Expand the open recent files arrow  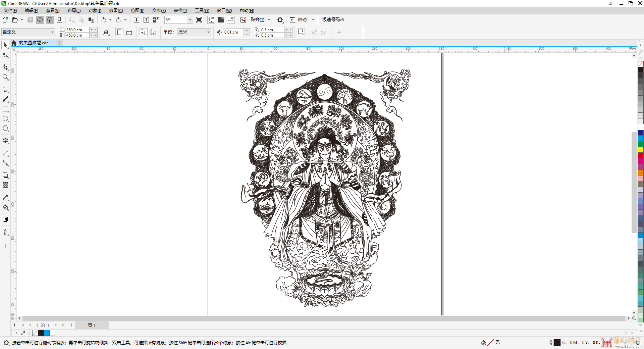(22, 20)
